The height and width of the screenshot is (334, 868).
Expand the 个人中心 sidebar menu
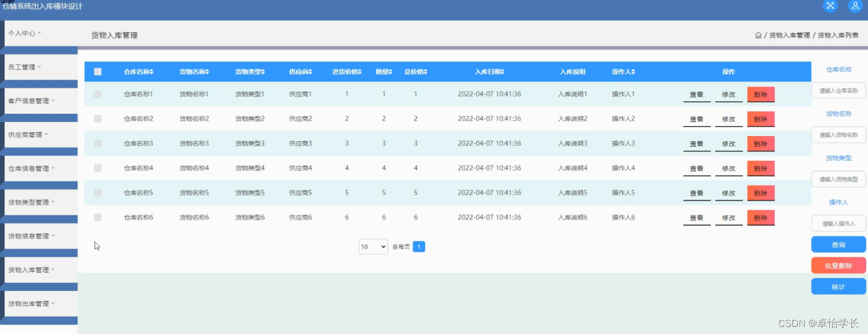tap(41, 34)
